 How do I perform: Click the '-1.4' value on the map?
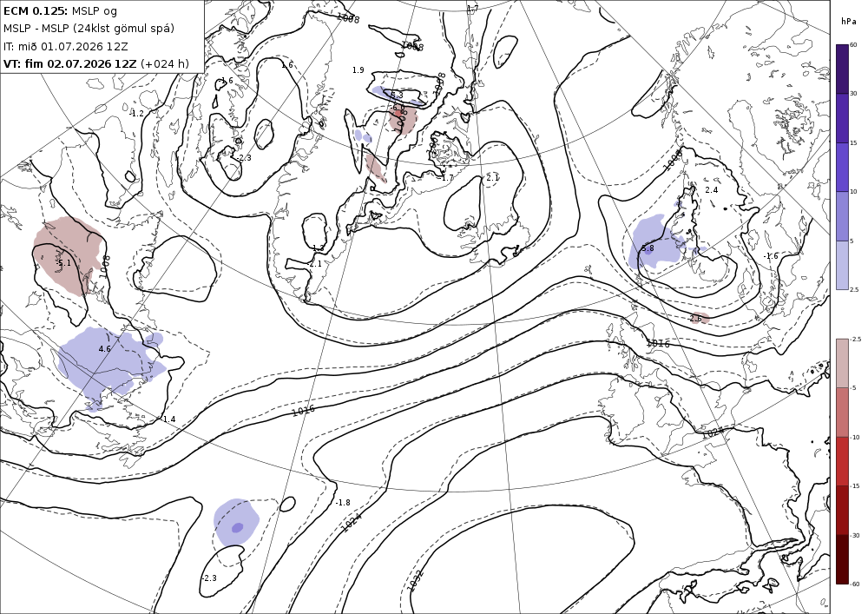click(168, 419)
